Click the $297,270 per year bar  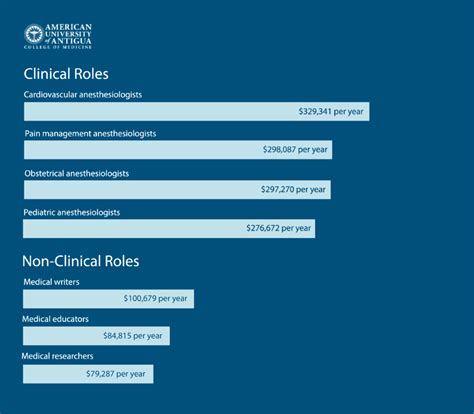pyautogui.click(x=177, y=190)
